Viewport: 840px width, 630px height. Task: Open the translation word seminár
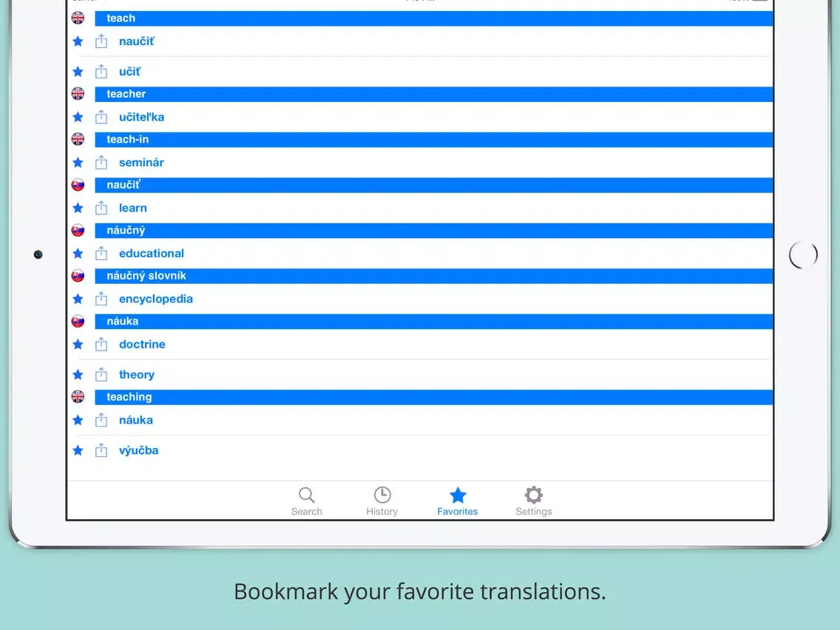[x=141, y=163]
